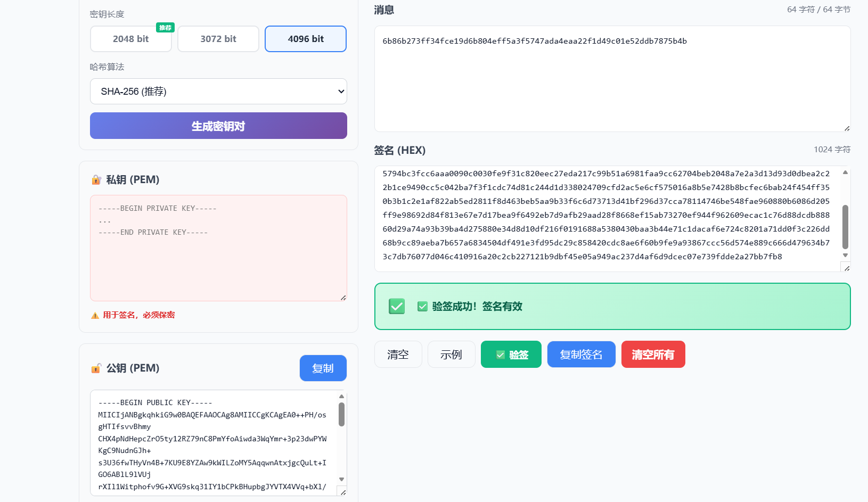Click the public key scrollbar thumb
868x502 pixels.
tap(341, 414)
